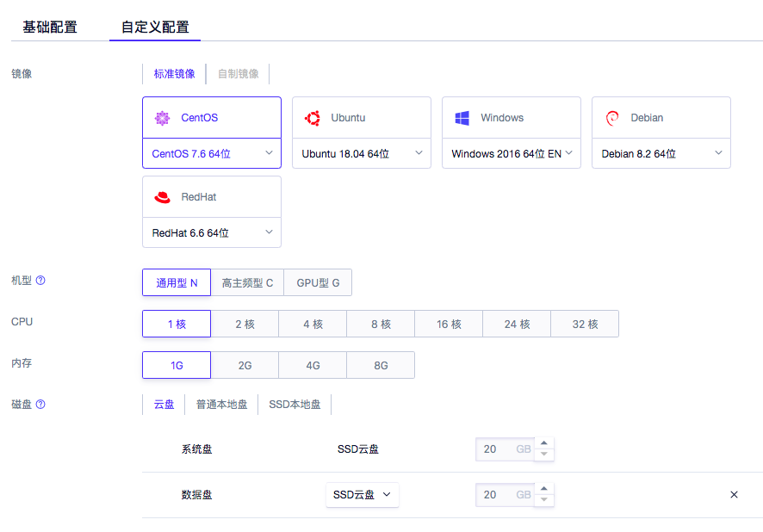Open 数据盘 SSD云盘 type dropdown
The image size is (763, 532).
click(x=362, y=495)
